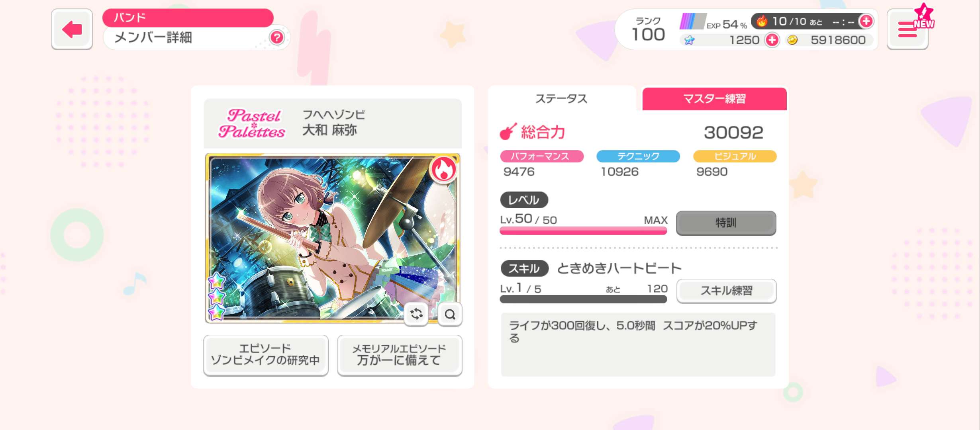Add stars with the plus icon beside 1250
This screenshot has height=430, width=980.
[772, 40]
